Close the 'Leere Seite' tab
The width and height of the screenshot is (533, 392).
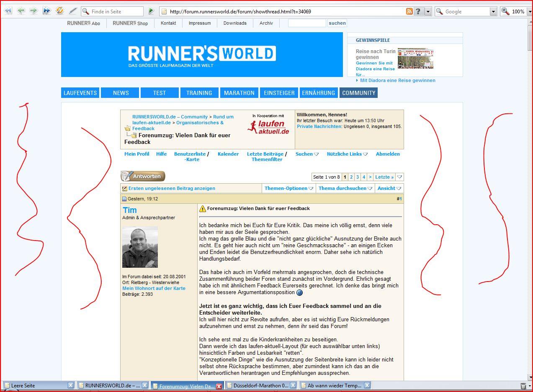coord(71,385)
